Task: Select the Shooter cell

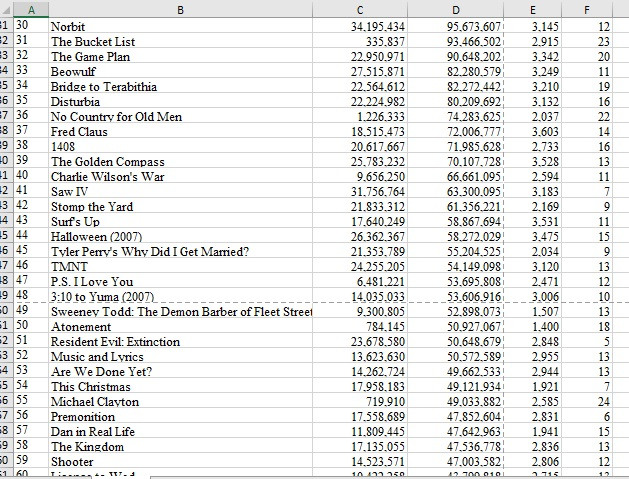Action: coord(181,462)
